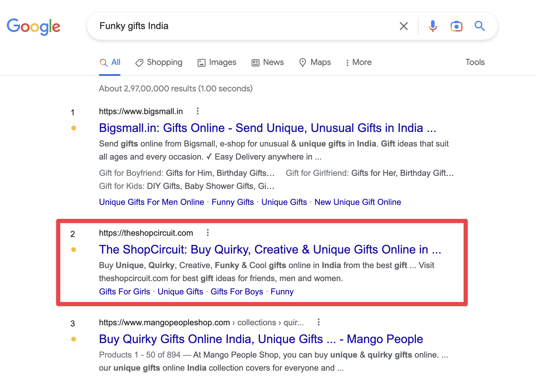
Task: Start voice search with microphone
Action: click(433, 26)
